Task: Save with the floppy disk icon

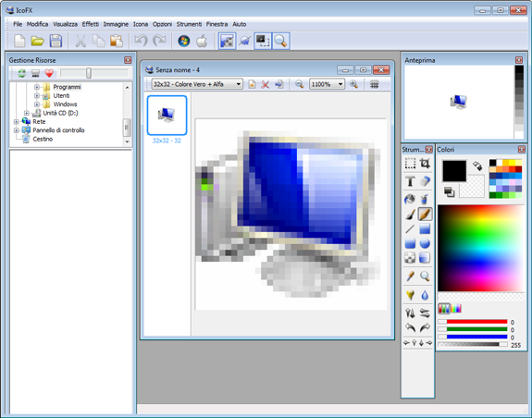Action: (56, 41)
